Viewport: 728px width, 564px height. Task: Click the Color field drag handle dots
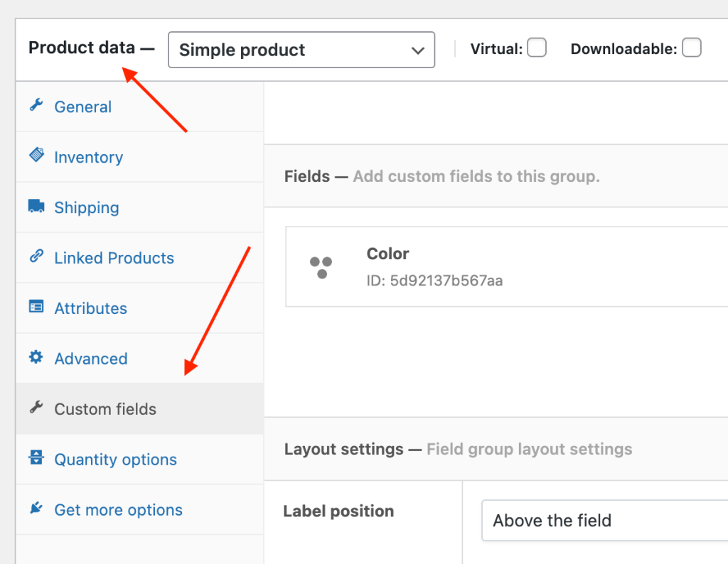tap(323, 266)
